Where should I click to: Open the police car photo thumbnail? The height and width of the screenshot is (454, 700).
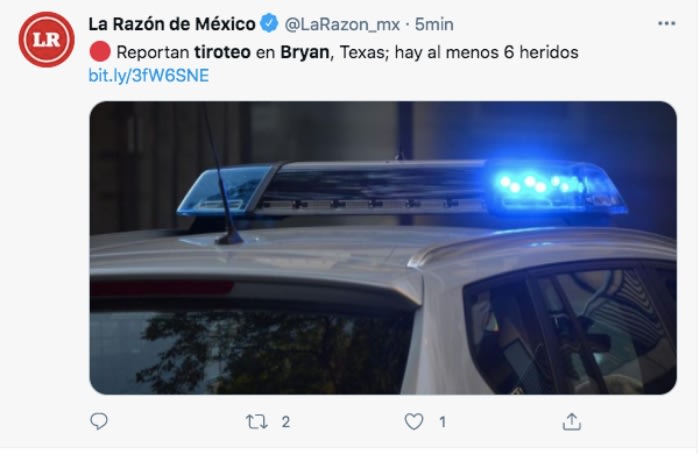point(383,248)
